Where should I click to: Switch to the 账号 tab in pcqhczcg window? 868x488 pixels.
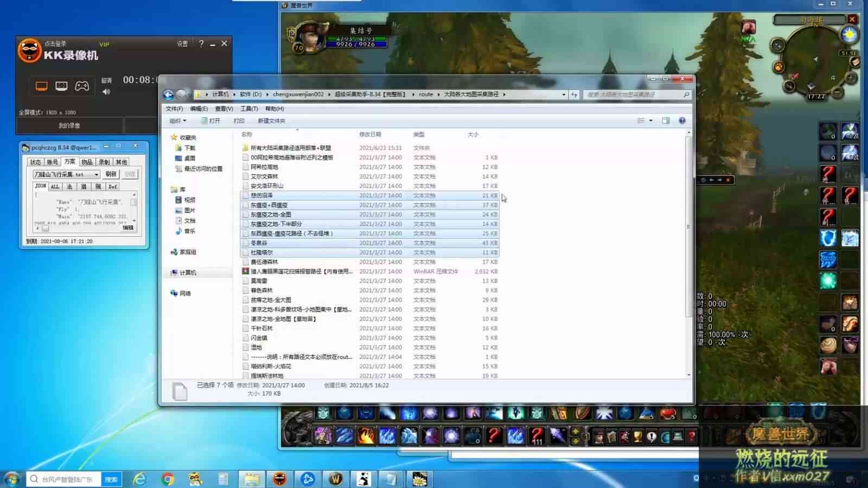pos(52,162)
